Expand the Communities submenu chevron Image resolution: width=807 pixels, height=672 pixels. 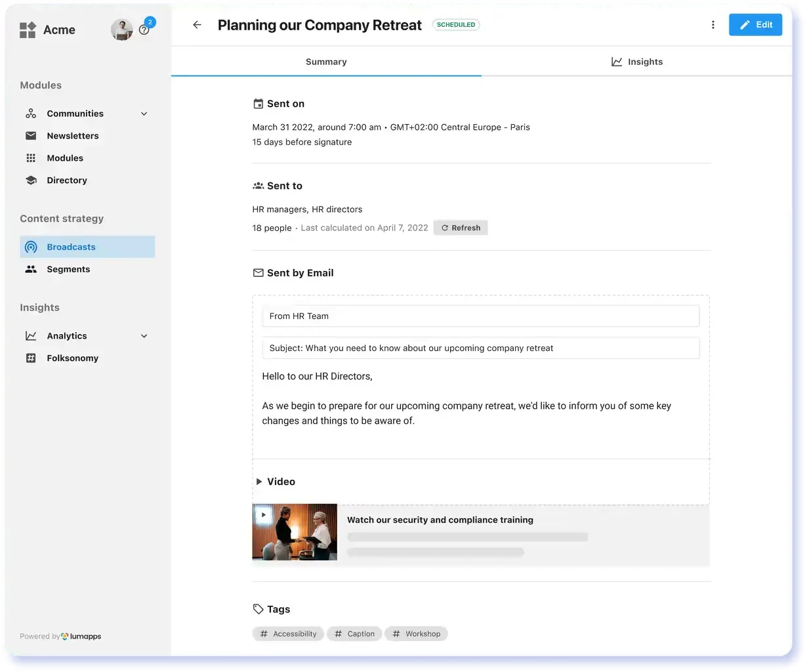click(144, 114)
